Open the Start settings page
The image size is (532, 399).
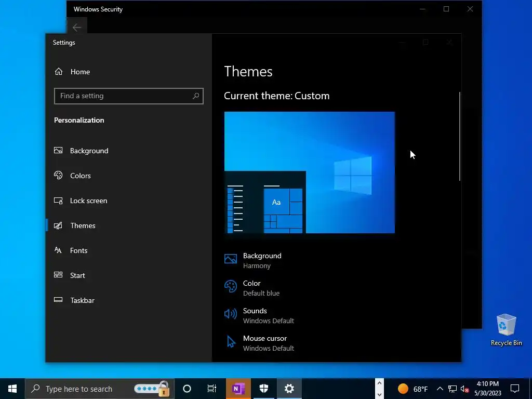[x=129, y=275]
